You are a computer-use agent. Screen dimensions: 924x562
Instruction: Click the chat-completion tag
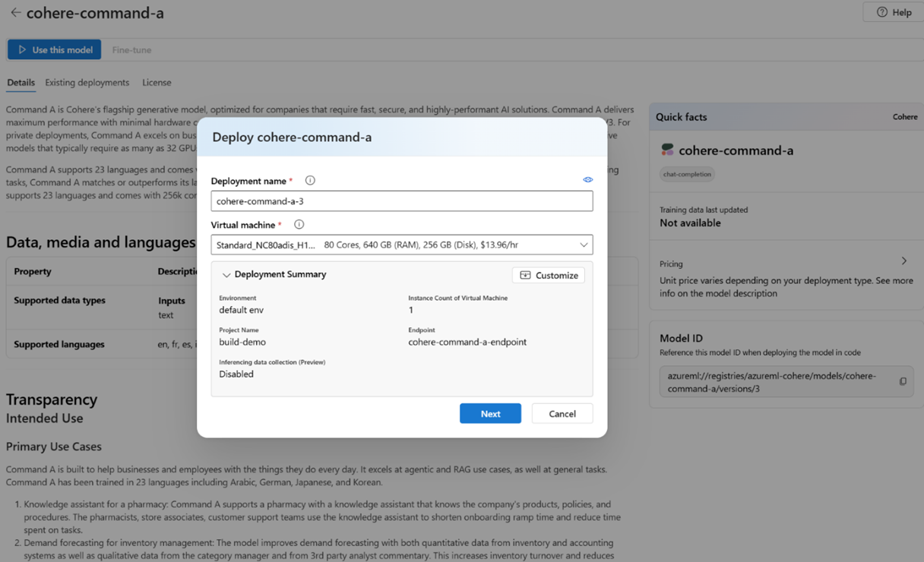tap(687, 175)
